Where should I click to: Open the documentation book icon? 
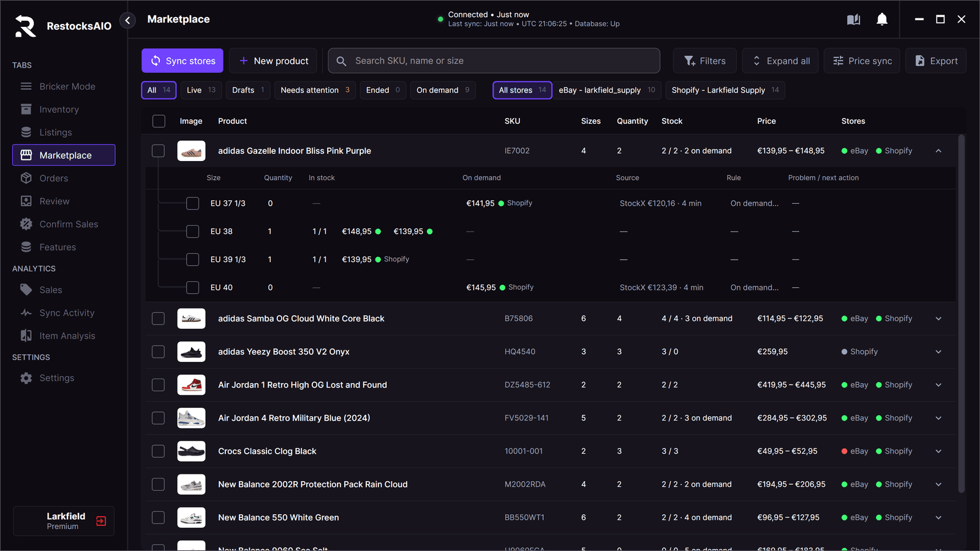tap(853, 20)
